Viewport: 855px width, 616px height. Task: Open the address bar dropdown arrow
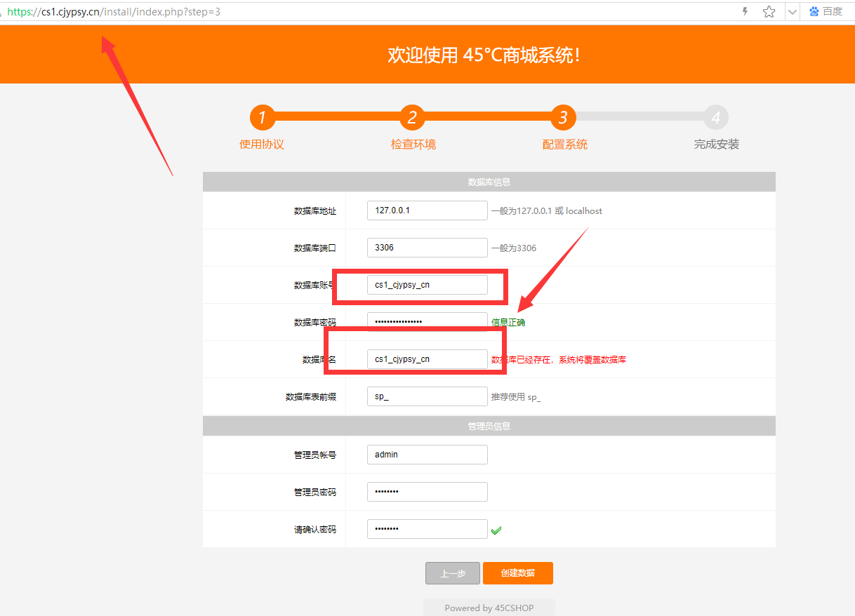tap(792, 12)
